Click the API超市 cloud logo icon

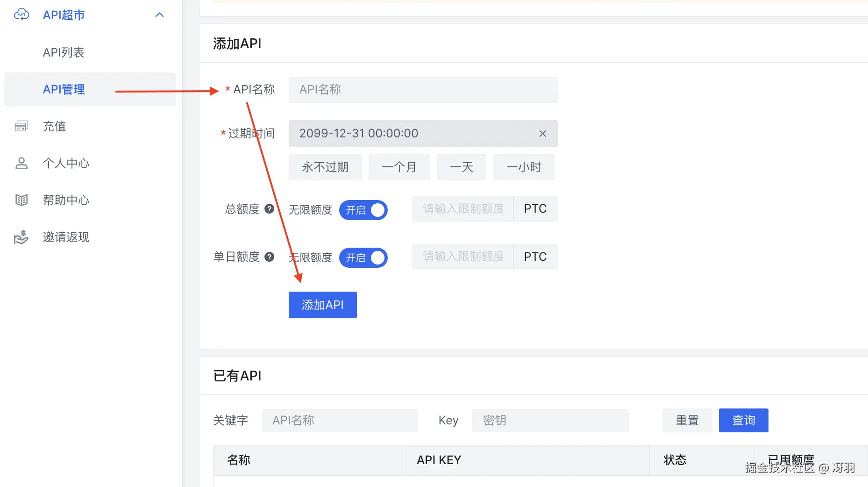(x=21, y=14)
